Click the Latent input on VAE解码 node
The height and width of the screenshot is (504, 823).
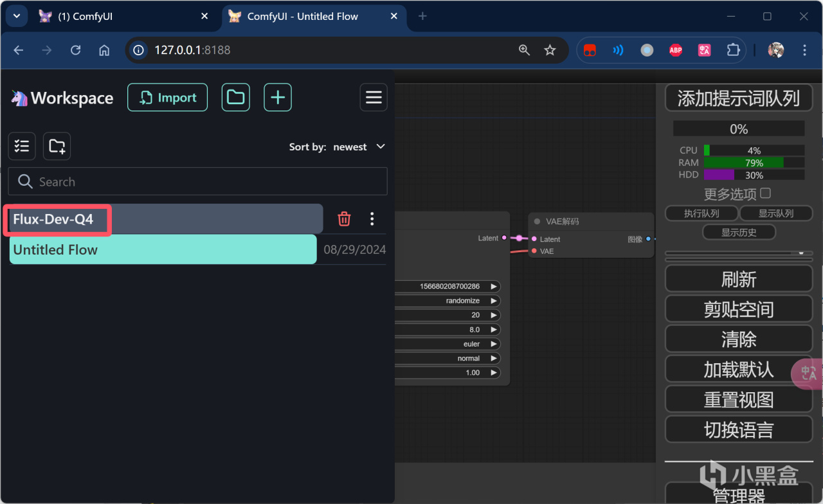tap(534, 239)
